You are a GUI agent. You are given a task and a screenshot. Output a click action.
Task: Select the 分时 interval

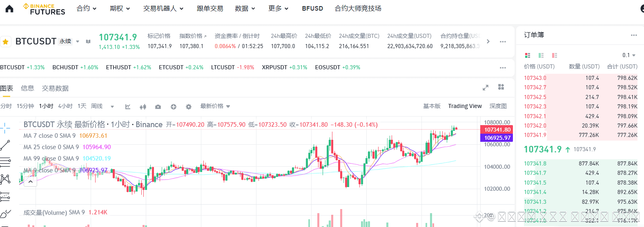(x=6, y=106)
